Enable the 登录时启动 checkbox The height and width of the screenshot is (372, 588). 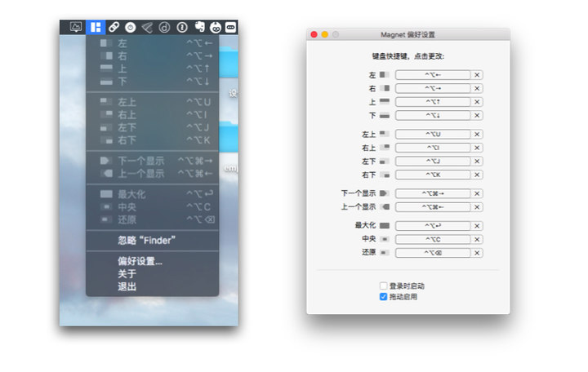pyautogui.click(x=383, y=286)
